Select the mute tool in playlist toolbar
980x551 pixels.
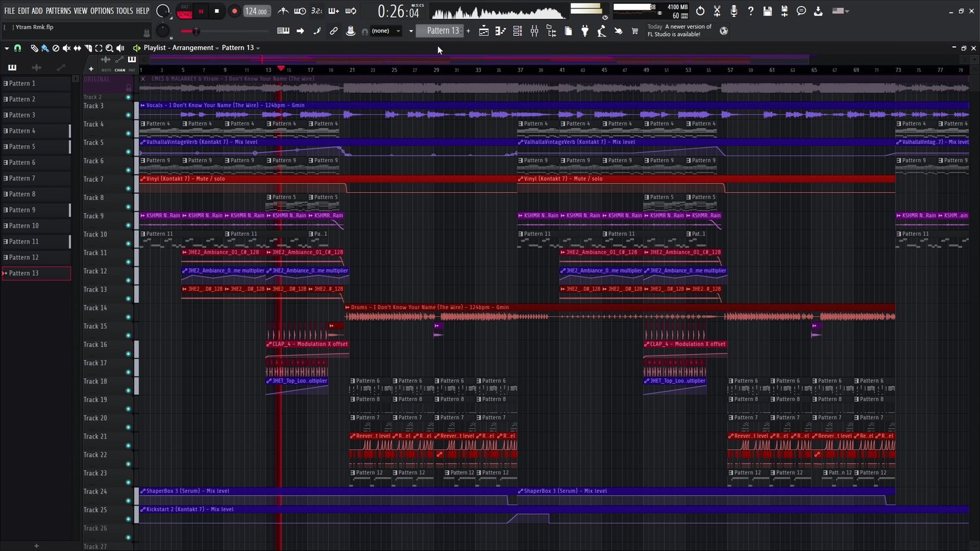point(66,48)
